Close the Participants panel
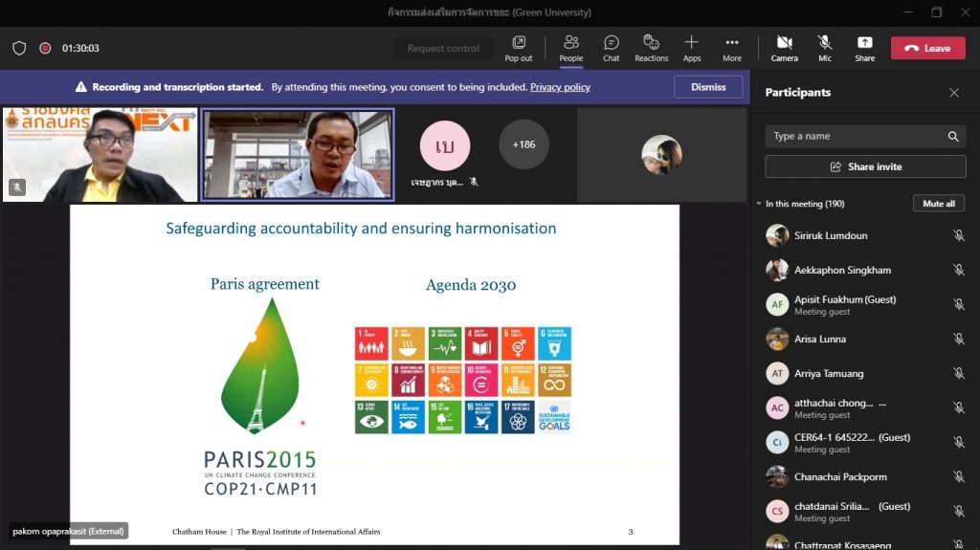 (x=953, y=93)
